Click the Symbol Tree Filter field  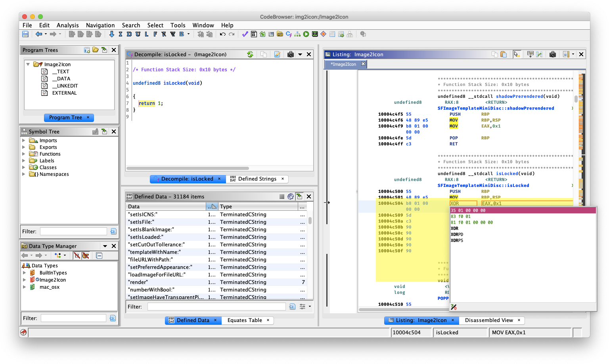[73, 231]
